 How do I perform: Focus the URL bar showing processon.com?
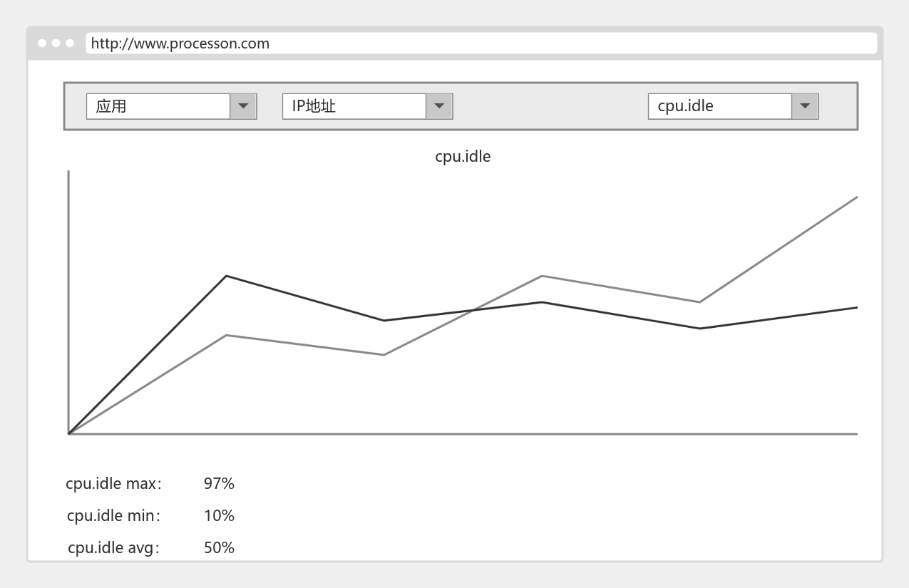pyautogui.click(x=481, y=43)
